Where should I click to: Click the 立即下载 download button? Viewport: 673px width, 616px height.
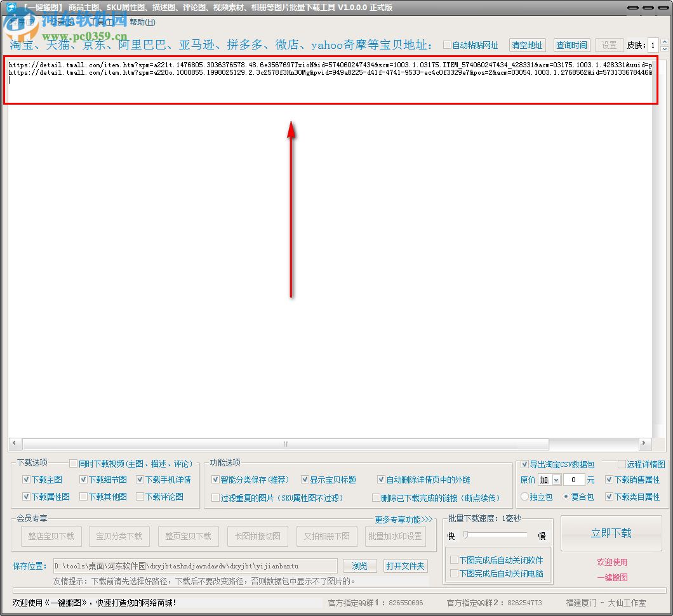pyautogui.click(x=611, y=533)
